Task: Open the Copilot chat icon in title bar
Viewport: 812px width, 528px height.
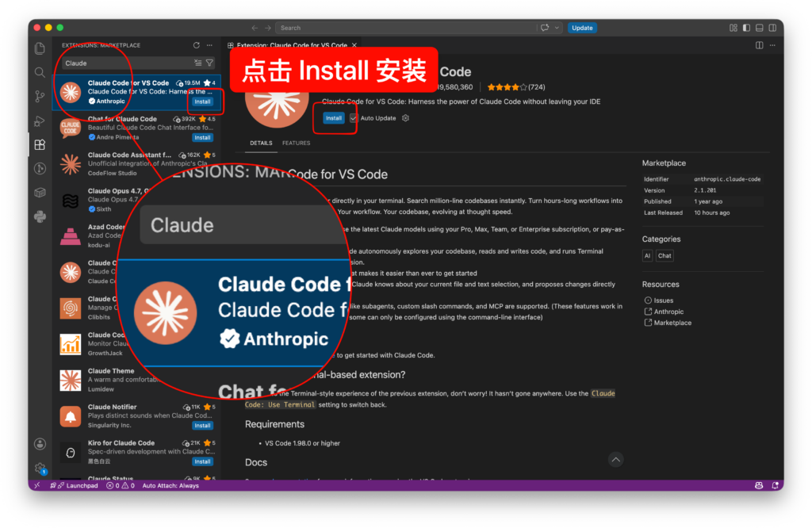Action: pyautogui.click(x=545, y=28)
